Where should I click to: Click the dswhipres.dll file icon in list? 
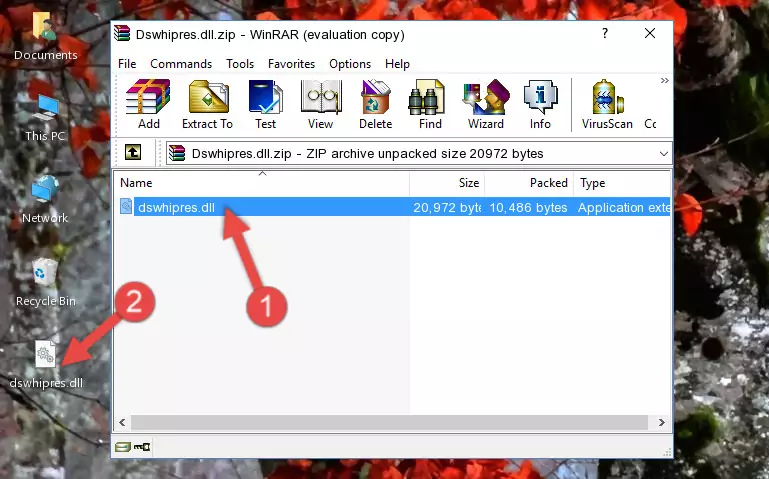tap(126, 207)
